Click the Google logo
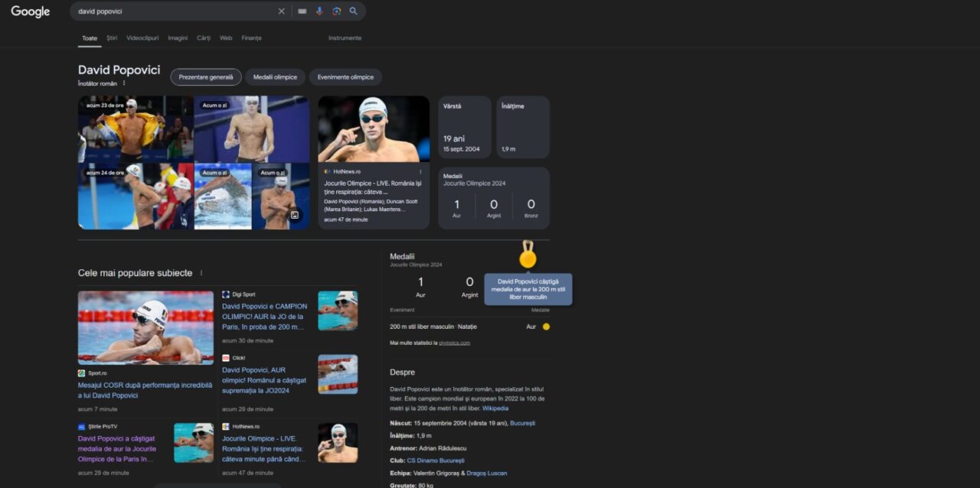The width and height of the screenshot is (980, 488). tap(31, 11)
